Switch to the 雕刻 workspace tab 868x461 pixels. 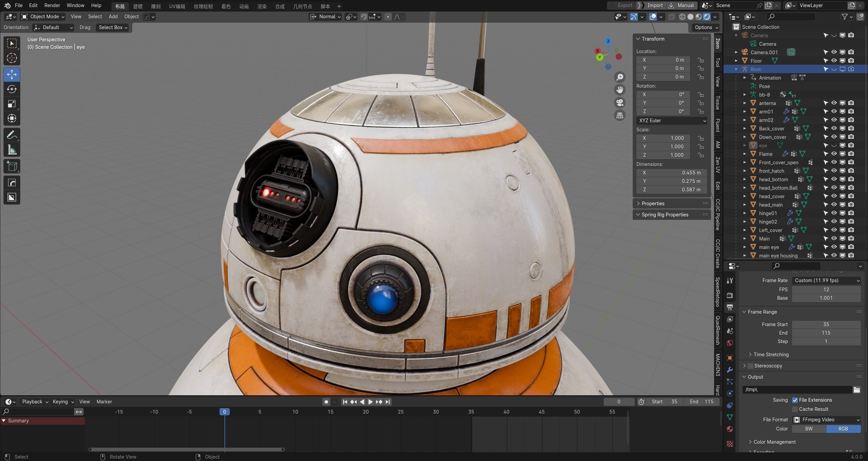click(x=156, y=6)
